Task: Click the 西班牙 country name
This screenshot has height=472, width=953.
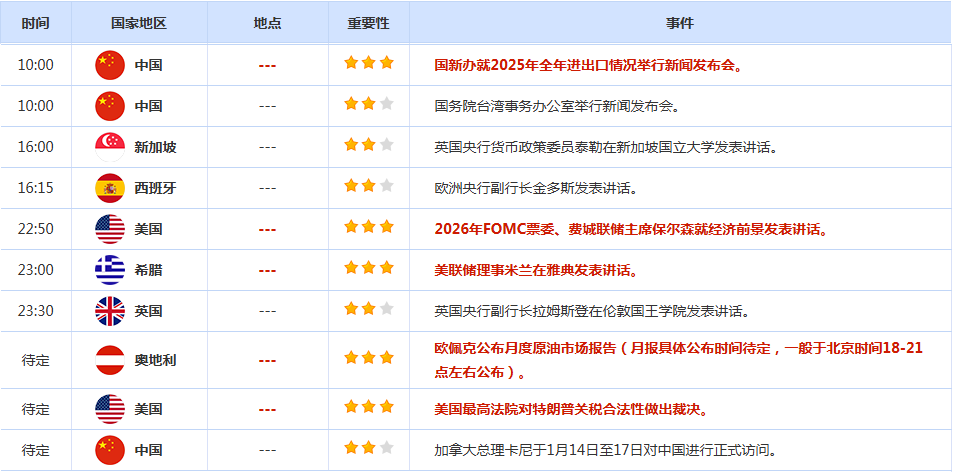Action: click(x=156, y=188)
